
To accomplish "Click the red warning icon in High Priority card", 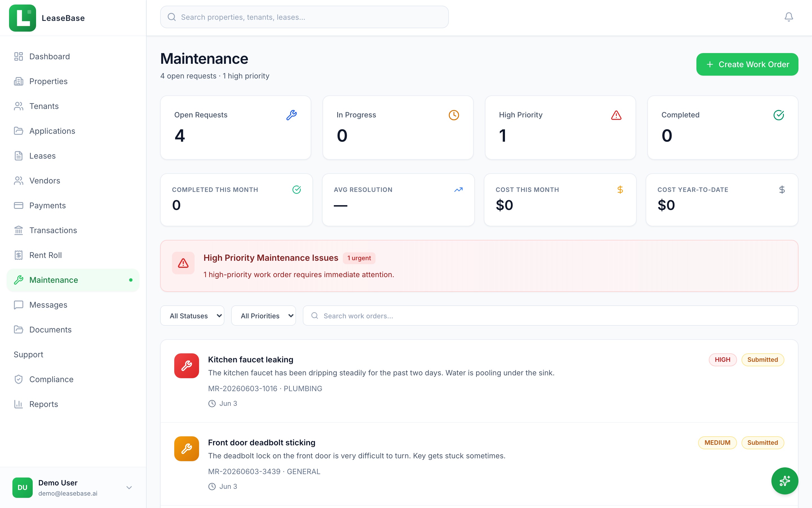I will pyautogui.click(x=616, y=115).
